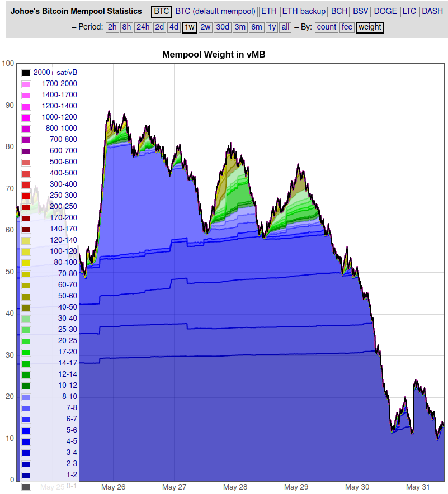Click the 70-80 legend swatch

[26, 274]
